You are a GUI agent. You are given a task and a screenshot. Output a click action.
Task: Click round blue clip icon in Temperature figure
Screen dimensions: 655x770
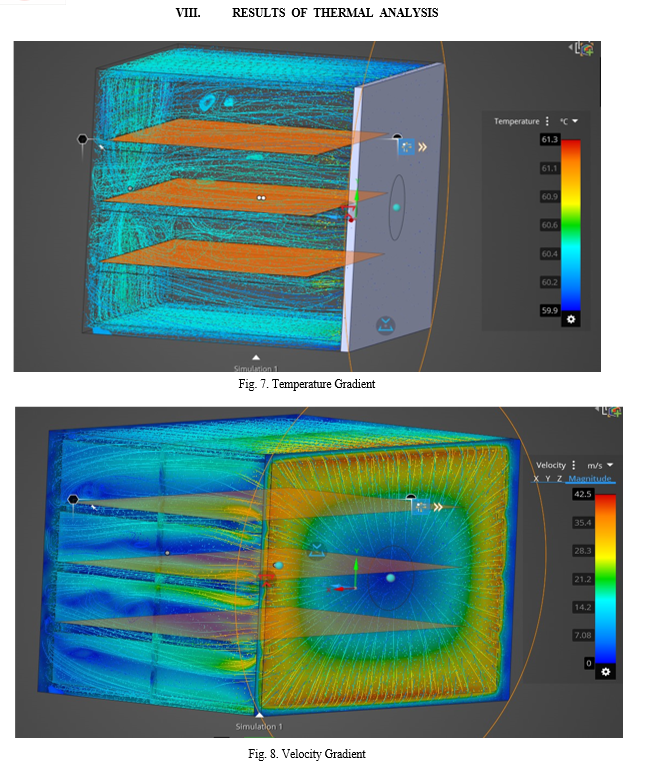pyautogui.click(x=386, y=325)
